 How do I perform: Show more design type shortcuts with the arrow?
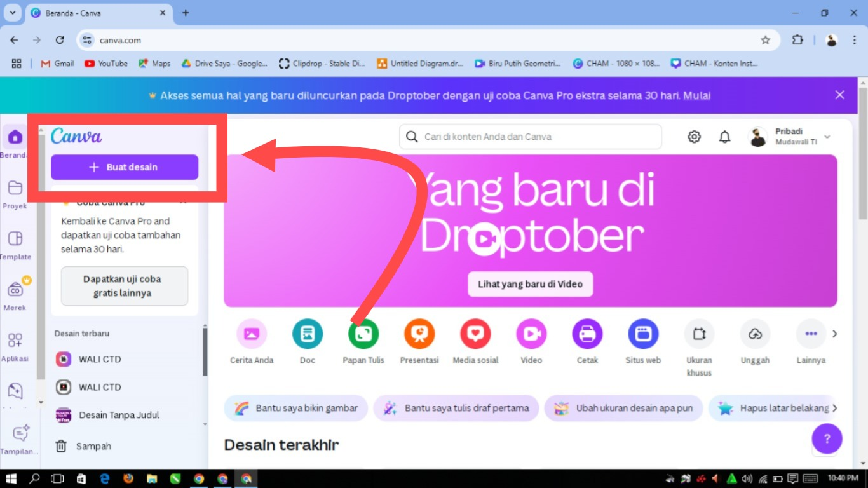(835, 334)
